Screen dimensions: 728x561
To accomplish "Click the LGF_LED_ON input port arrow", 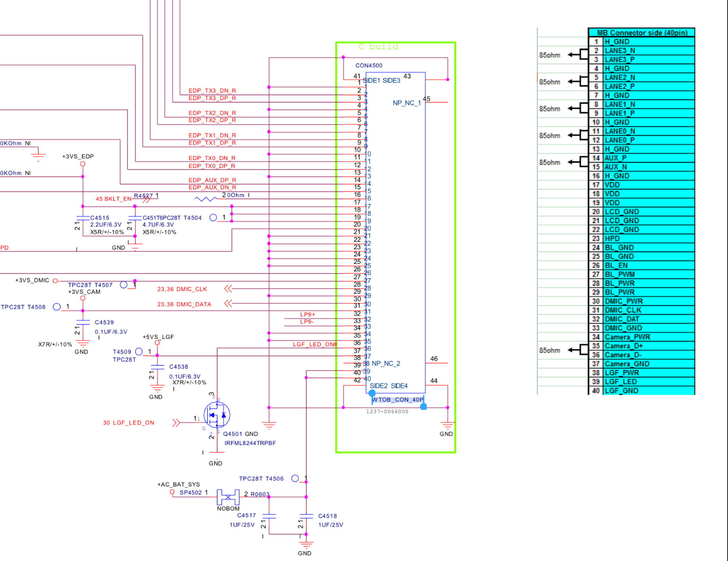I will (176, 423).
